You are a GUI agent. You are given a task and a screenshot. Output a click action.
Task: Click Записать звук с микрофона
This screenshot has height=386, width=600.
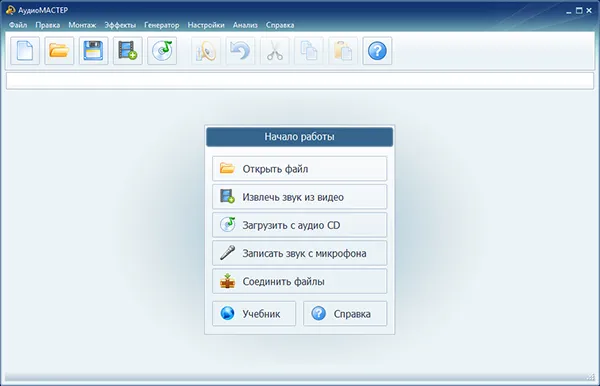300,253
